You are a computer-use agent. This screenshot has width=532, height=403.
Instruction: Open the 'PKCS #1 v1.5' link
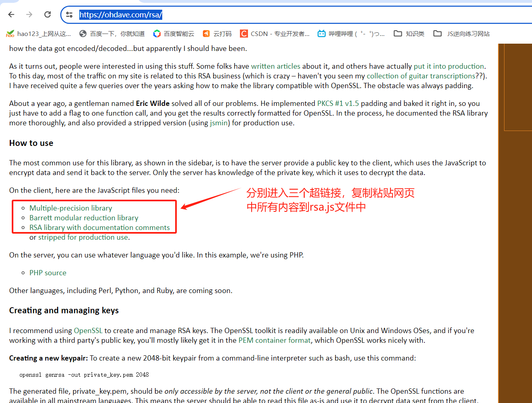[x=338, y=103]
